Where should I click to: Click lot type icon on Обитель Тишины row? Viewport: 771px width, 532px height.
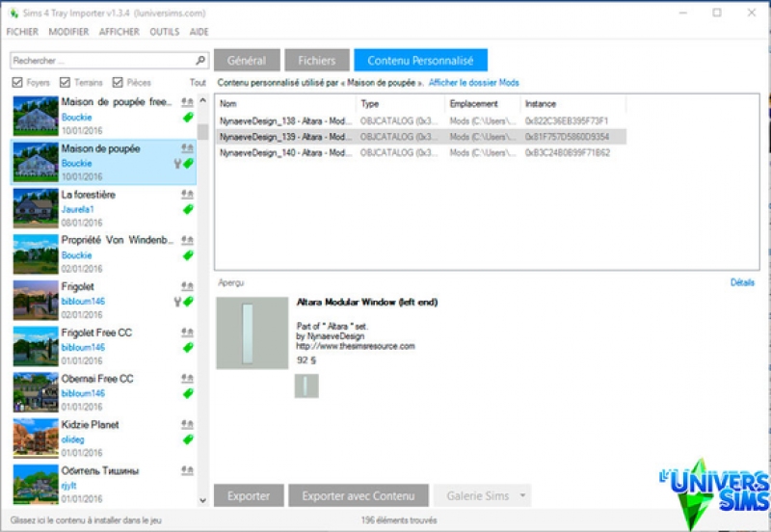tap(187, 470)
